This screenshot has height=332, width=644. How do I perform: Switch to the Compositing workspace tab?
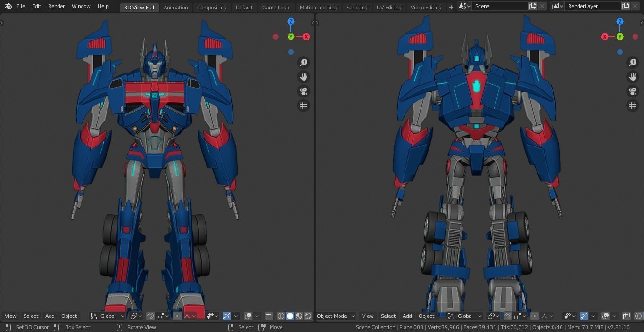(x=212, y=7)
